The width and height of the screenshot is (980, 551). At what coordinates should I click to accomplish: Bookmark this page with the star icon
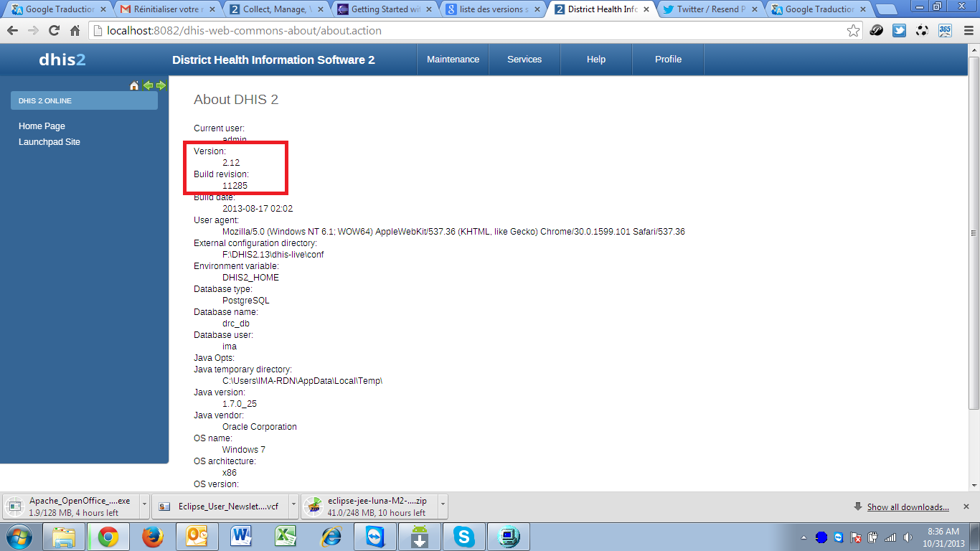(x=853, y=31)
